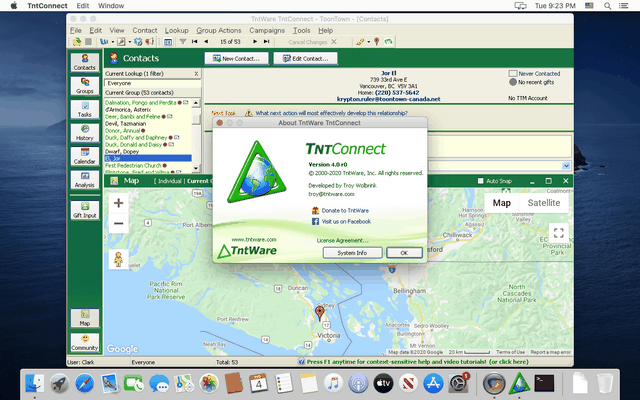
Task: Click contact list scrollbar up arrow
Action: click(196, 103)
